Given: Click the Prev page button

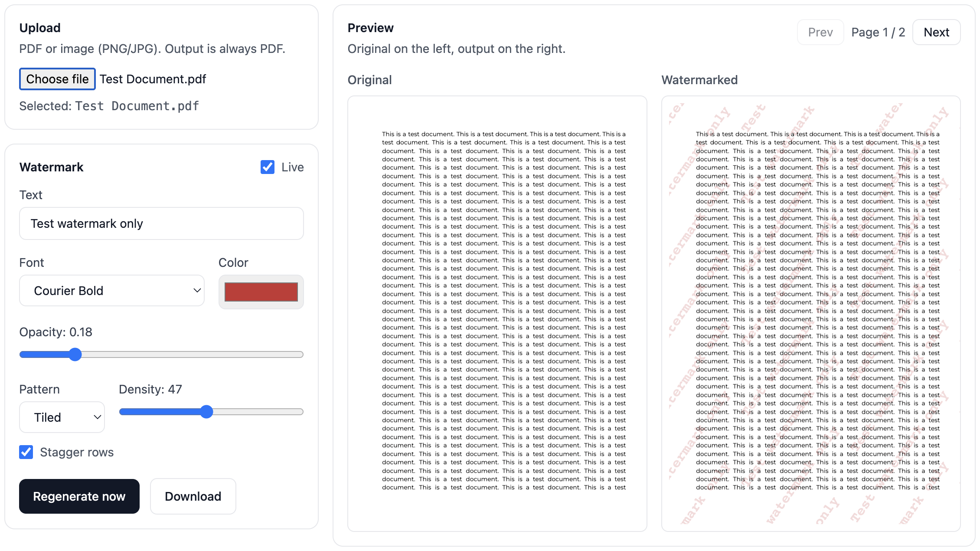Looking at the screenshot, I should pyautogui.click(x=820, y=32).
